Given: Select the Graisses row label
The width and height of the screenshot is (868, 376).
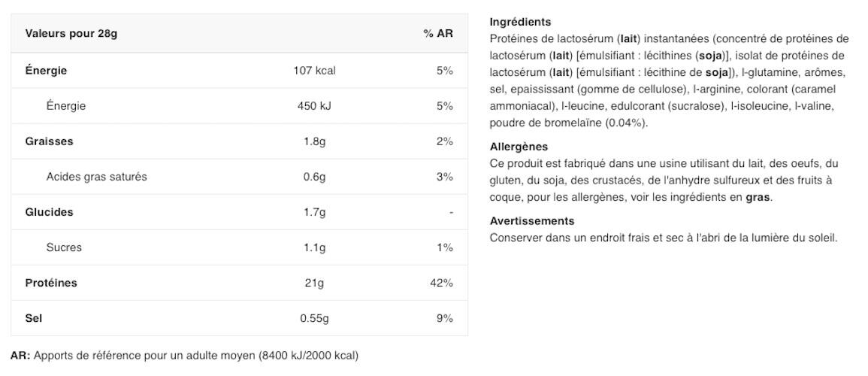Looking at the screenshot, I should [49, 141].
